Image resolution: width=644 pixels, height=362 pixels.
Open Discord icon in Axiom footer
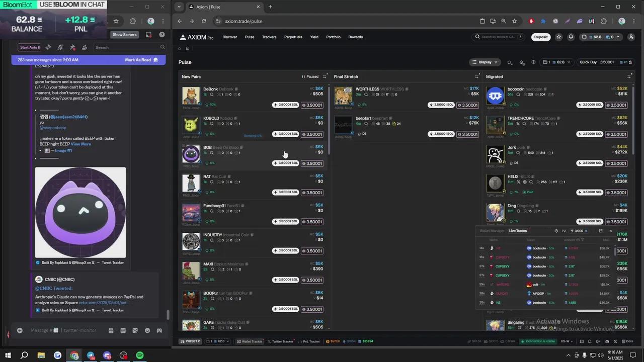tap(607, 341)
